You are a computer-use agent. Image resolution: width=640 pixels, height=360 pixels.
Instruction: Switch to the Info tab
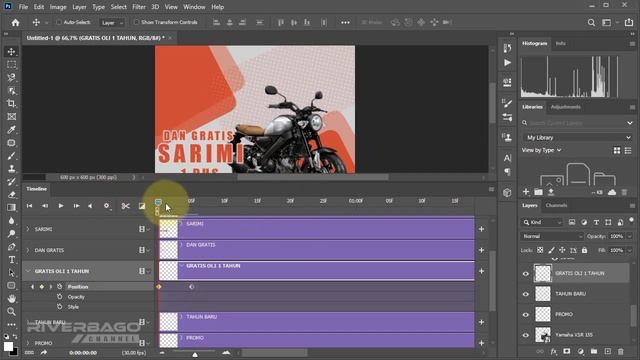click(560, 43)
